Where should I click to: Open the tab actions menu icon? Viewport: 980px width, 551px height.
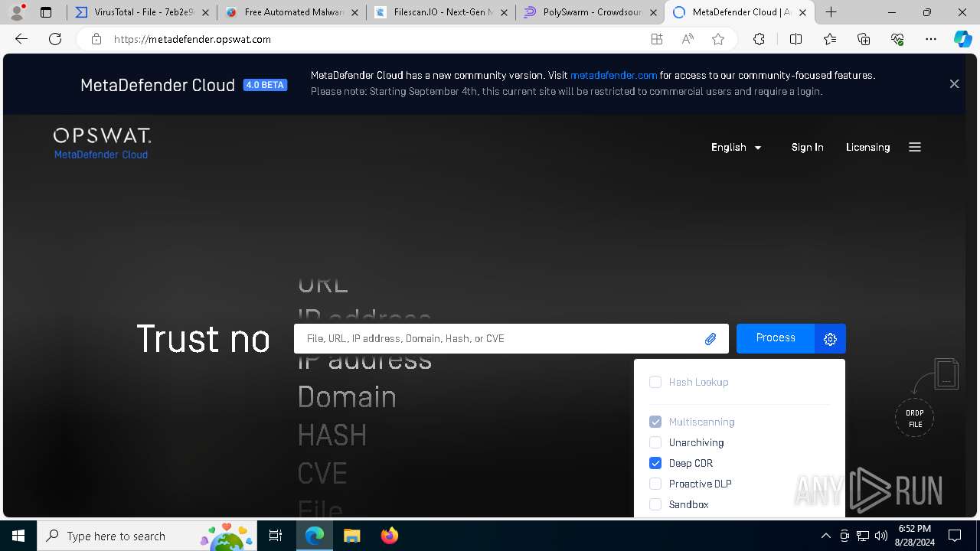[46, 12]
